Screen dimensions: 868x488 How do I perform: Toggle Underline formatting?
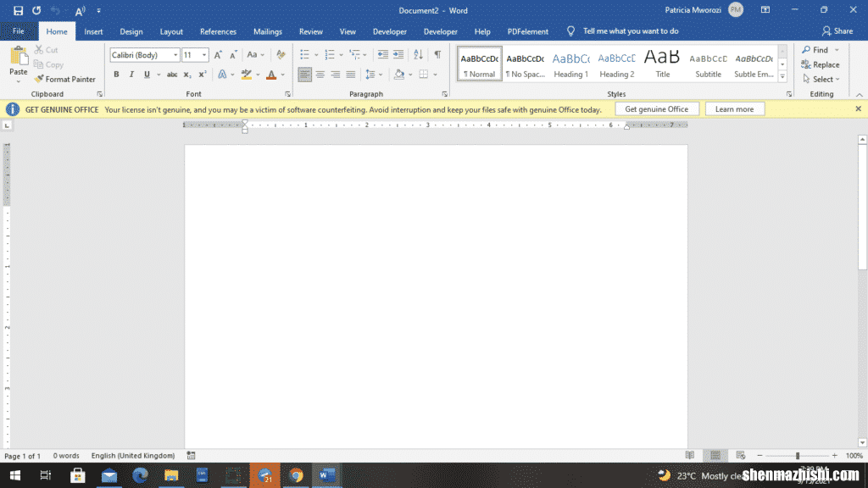tap(147, 75)
